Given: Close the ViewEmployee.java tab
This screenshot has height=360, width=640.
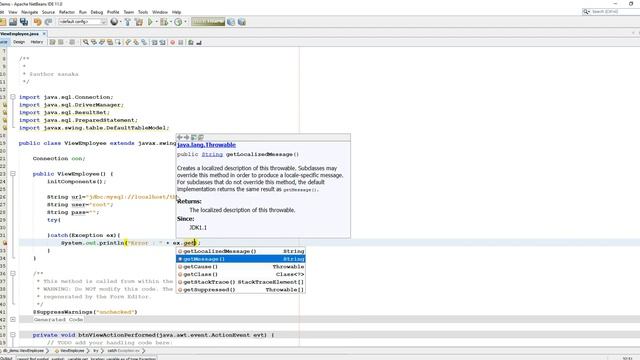Looking at the screenshot, I should 44,34.
